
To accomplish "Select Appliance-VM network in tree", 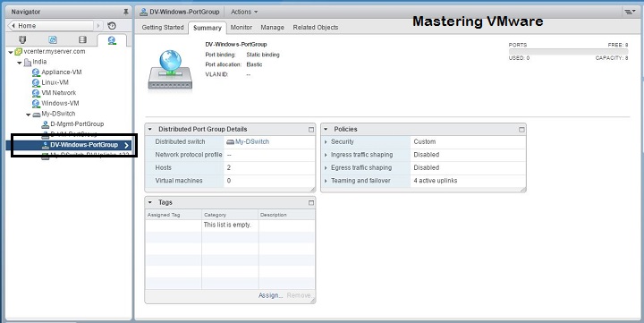I will tap(62, 72).
